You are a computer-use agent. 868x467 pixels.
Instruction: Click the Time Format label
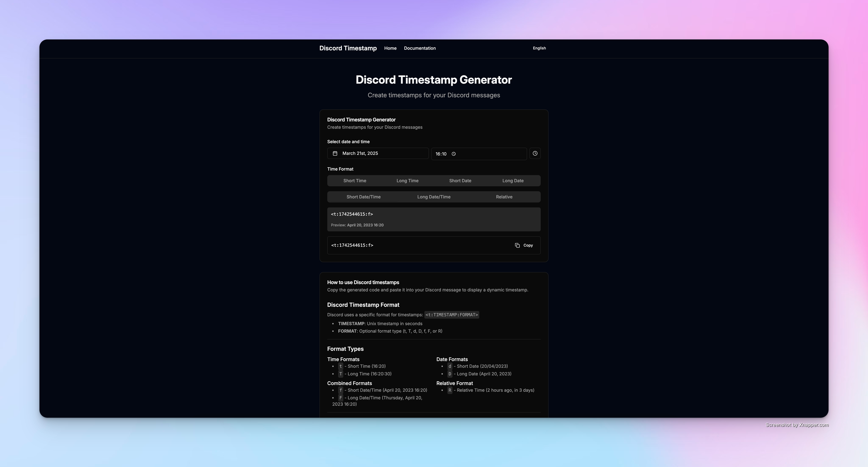[x=340, y=169]
